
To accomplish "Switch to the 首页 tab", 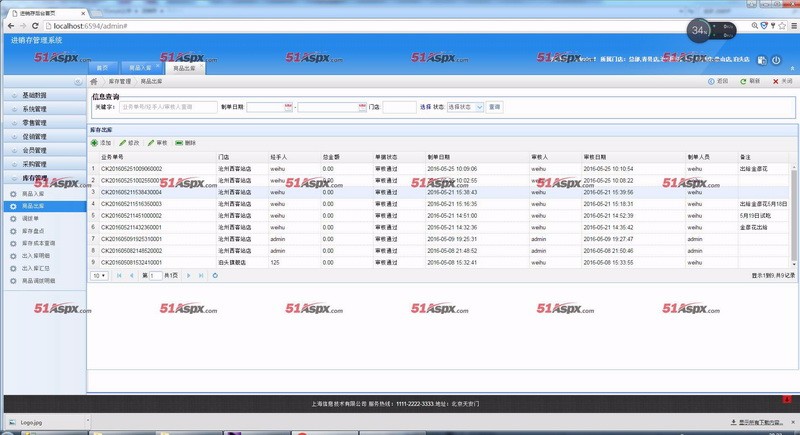I will point(103,68).
